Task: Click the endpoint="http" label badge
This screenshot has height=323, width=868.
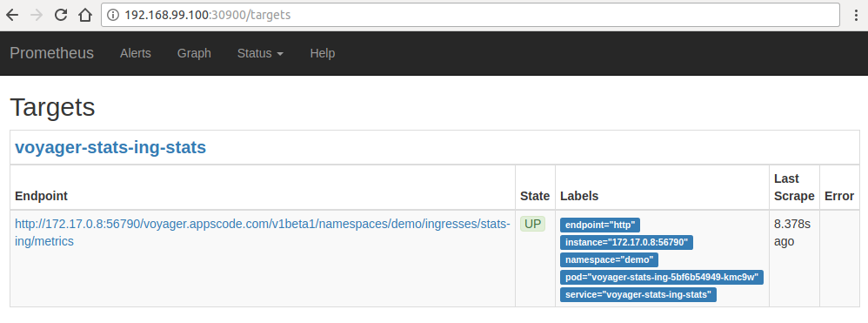Action: click(x=600, y=225)
